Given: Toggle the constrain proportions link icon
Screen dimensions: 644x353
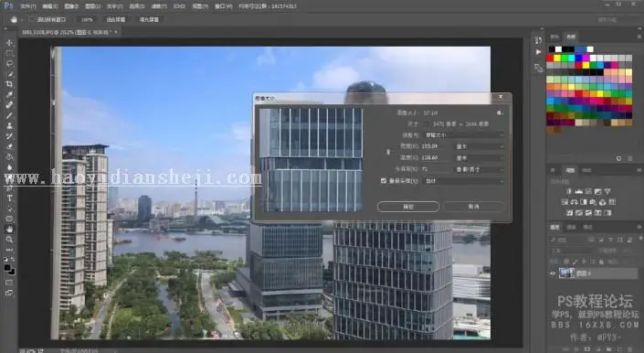Looking at the screenshot, I should tap(388, 152).
